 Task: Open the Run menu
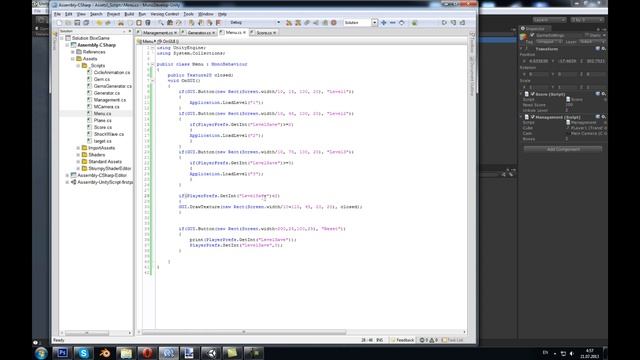[x=142, y=14]
